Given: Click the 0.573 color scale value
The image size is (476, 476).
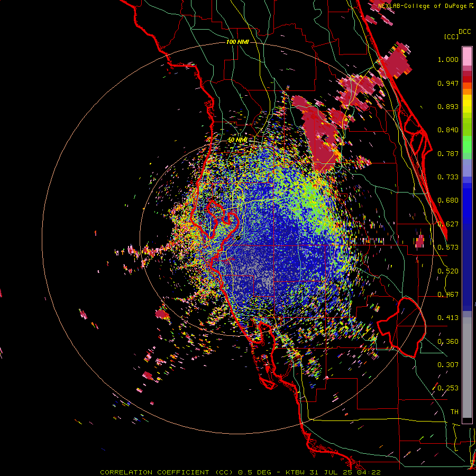Looking at the screenshot, I should tap(448, 248).
